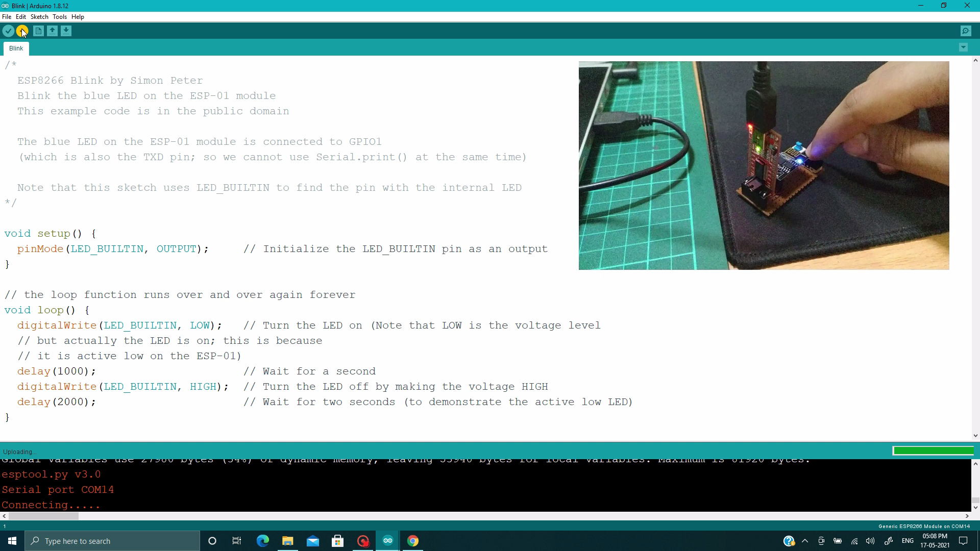
Task: Click the New sketch icon
Action: (38, 31)
